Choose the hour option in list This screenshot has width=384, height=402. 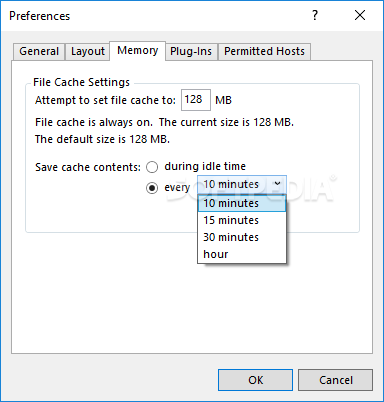[x=242, y=254]
